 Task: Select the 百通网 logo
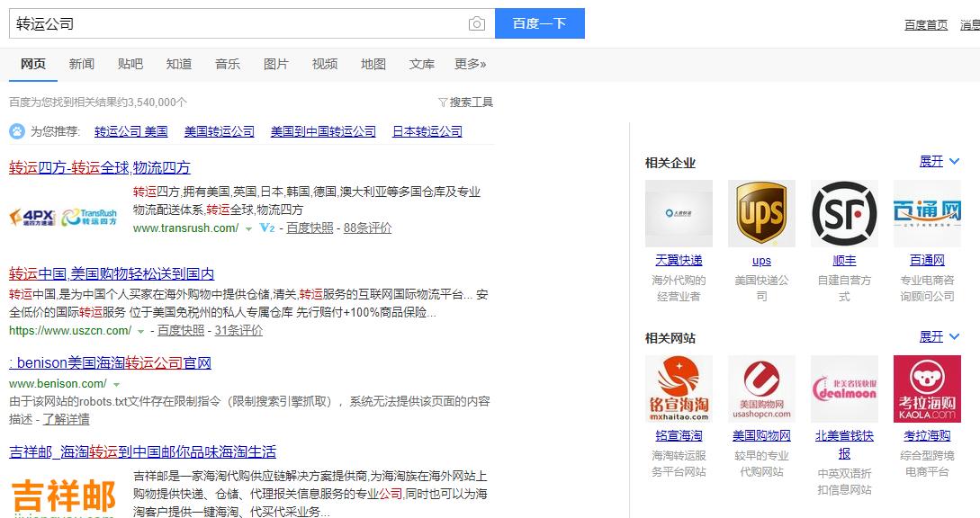pos(927,212)
